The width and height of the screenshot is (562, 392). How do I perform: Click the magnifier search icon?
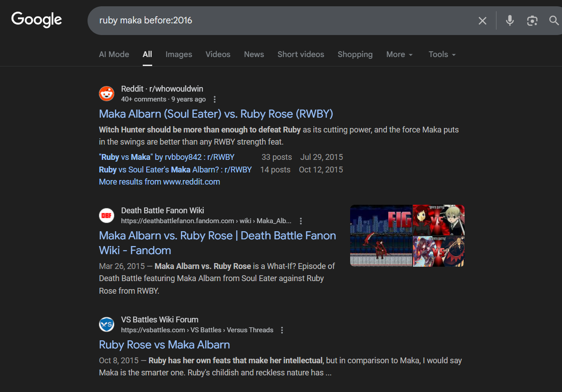(554, 21)
